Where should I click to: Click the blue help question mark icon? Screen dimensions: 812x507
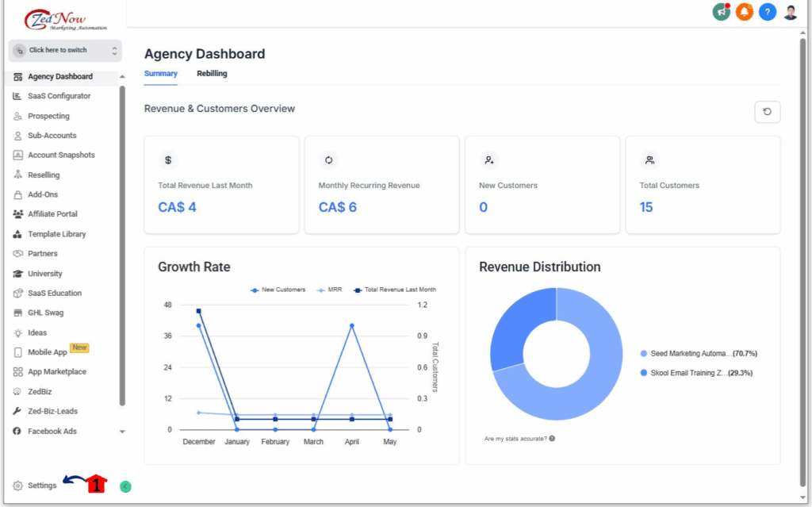[x=767, y=12]
